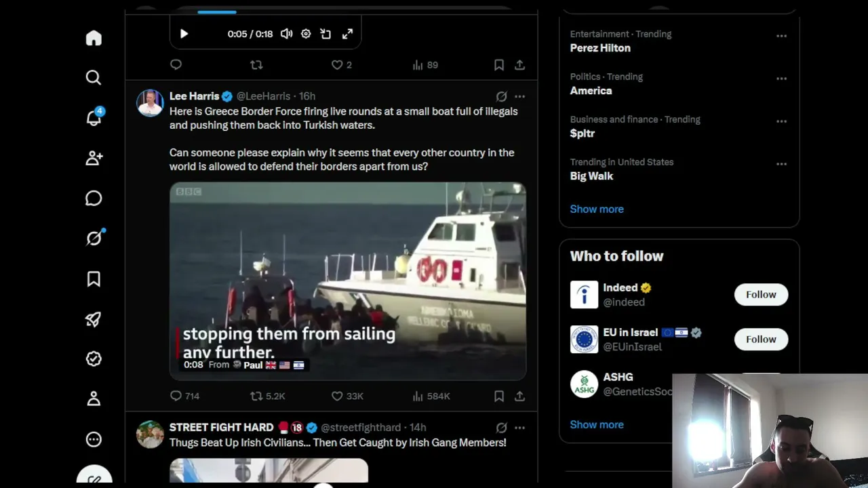Open the follow people icon in sidebar
This screenshot has height=488, width=868.
[x=94, y=158]
